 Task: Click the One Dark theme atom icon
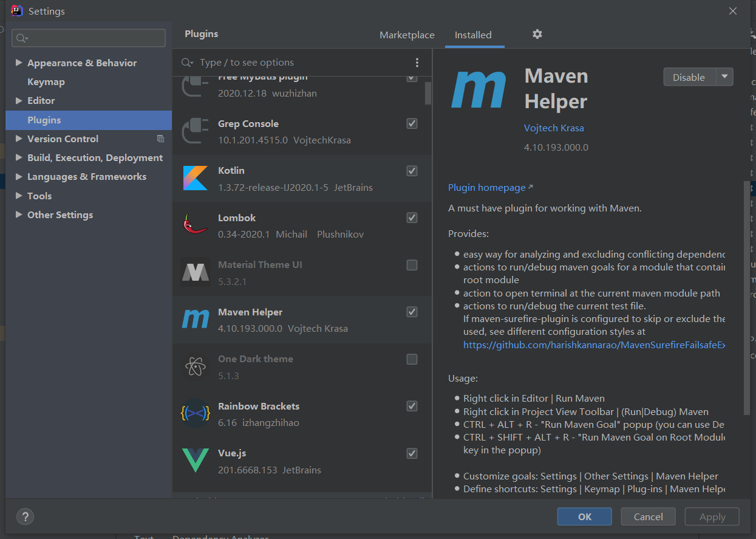[196, 366]
